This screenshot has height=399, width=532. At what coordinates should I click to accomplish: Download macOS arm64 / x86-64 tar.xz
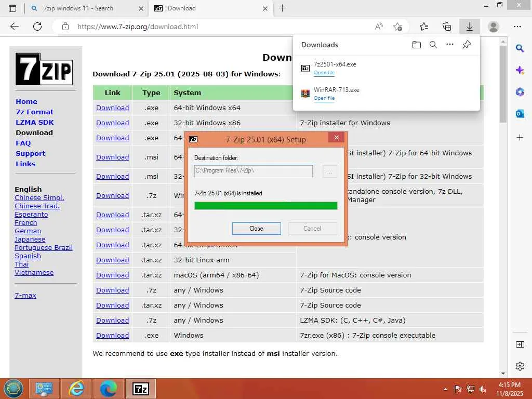(x=112, y=275)
